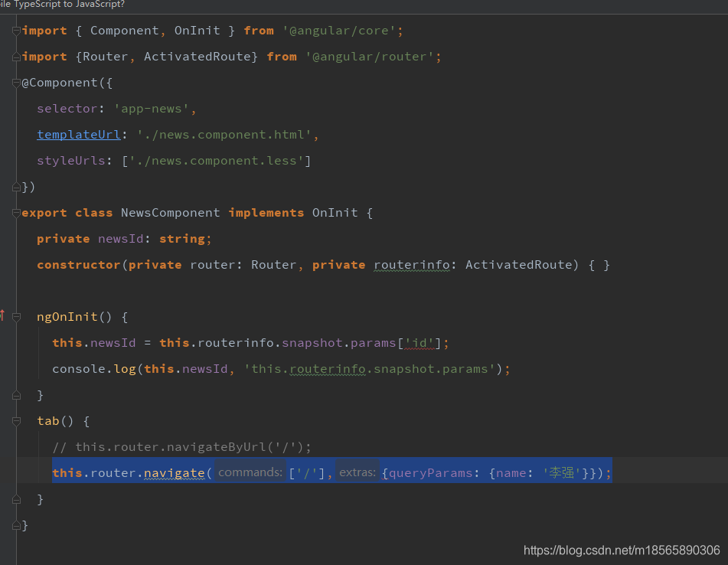The image size is (728, 565).
Task: Collapse the ngOnInit method fold marker
Action: pyautogui.click(x=16, y=317)
